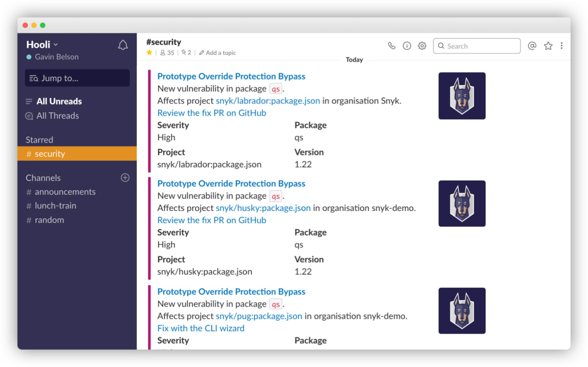Viewport: 588px width, 367px height.
Task: Open the All Threads view
Action: [x=57, y=116]
